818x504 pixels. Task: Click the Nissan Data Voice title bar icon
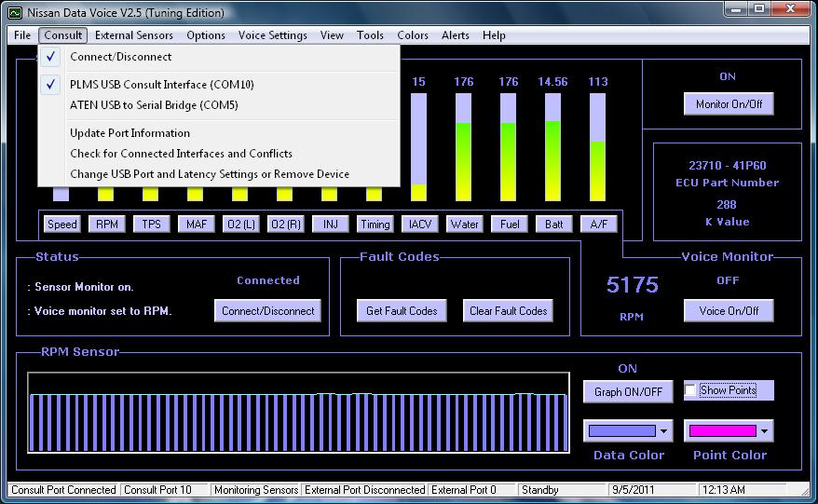coord(15,12)
